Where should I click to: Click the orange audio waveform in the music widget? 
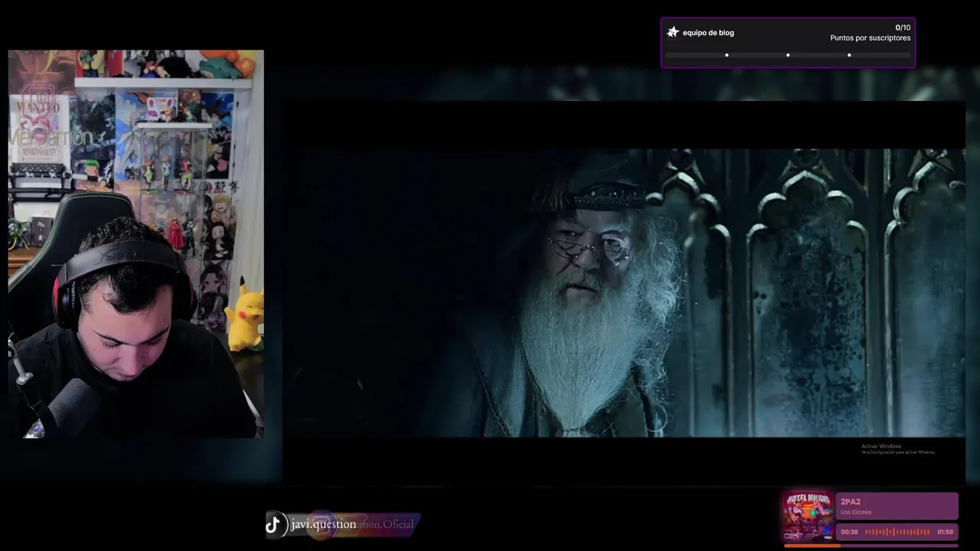tap(897, 532)
